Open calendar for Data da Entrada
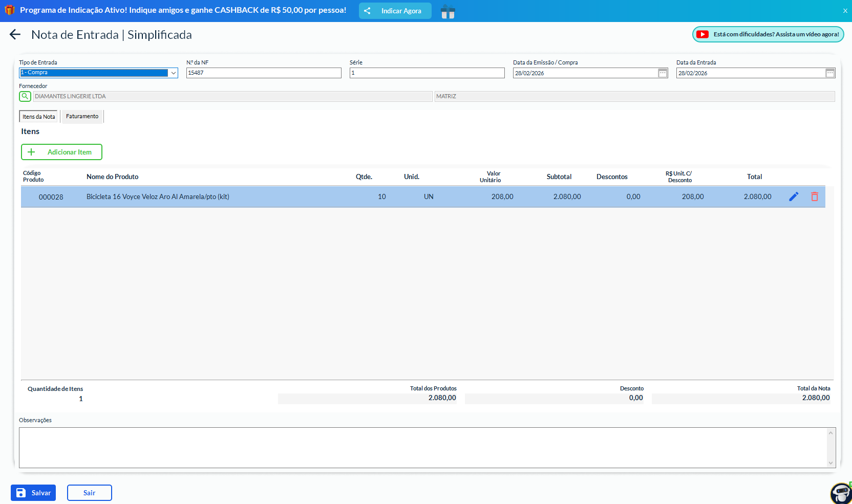 pyautogui.click(x=830, y=73)
